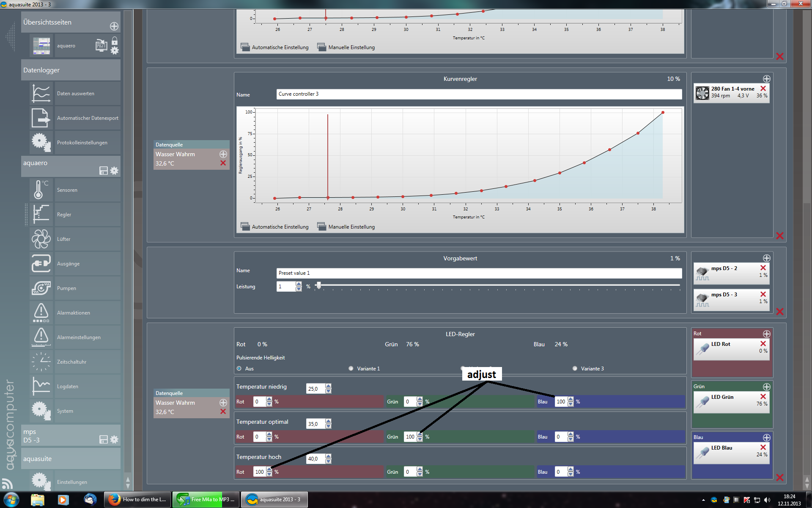Open Automatischer Datenexport icon

(x=41, y=118)
